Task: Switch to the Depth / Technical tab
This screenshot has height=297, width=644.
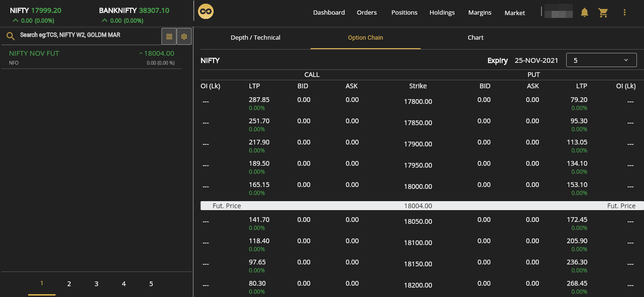Action: tap(256, 38)
